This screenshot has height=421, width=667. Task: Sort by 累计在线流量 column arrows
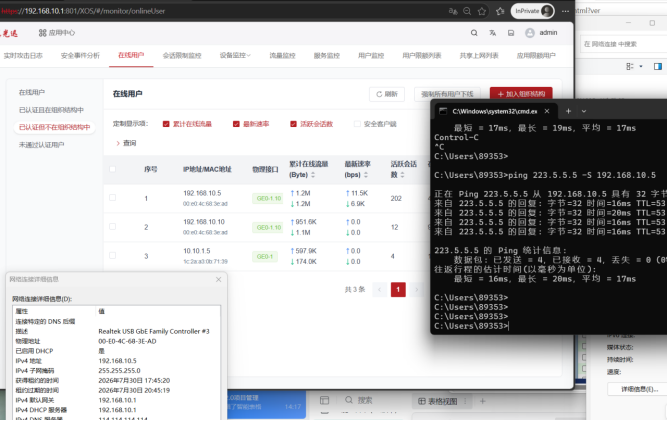click(313, 175)
